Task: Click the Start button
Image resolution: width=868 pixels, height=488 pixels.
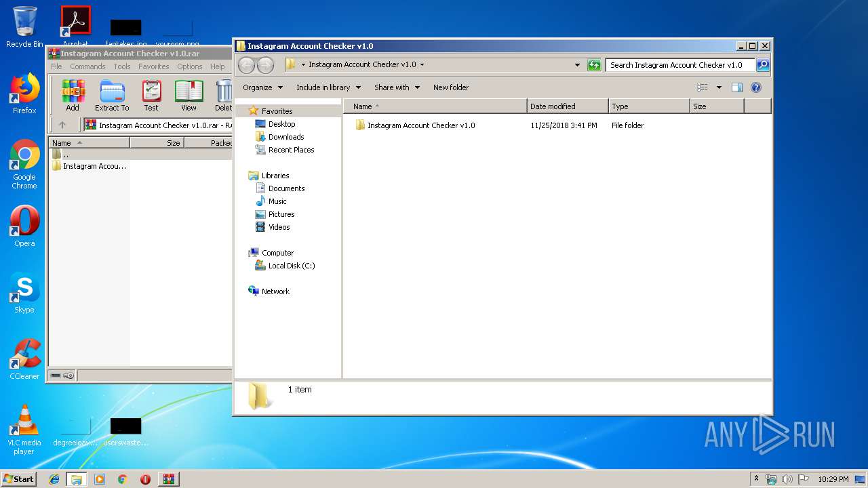Action: (x=18, y=479)
